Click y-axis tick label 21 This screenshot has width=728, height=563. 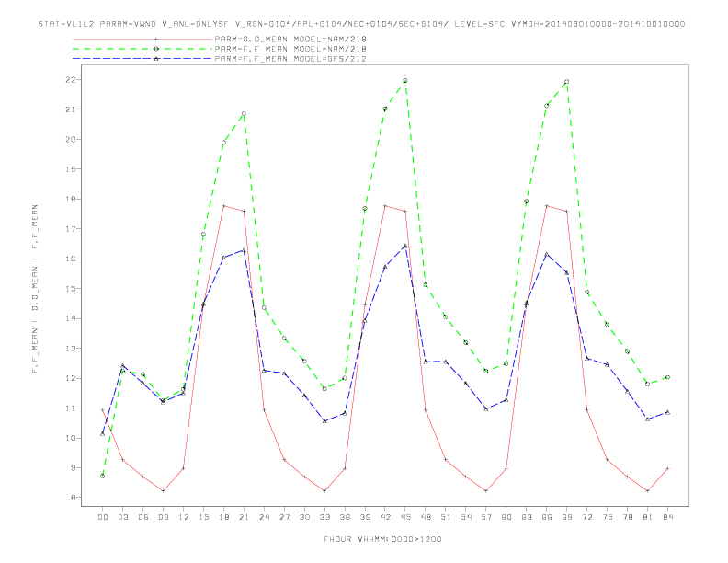tap(70, 109)
